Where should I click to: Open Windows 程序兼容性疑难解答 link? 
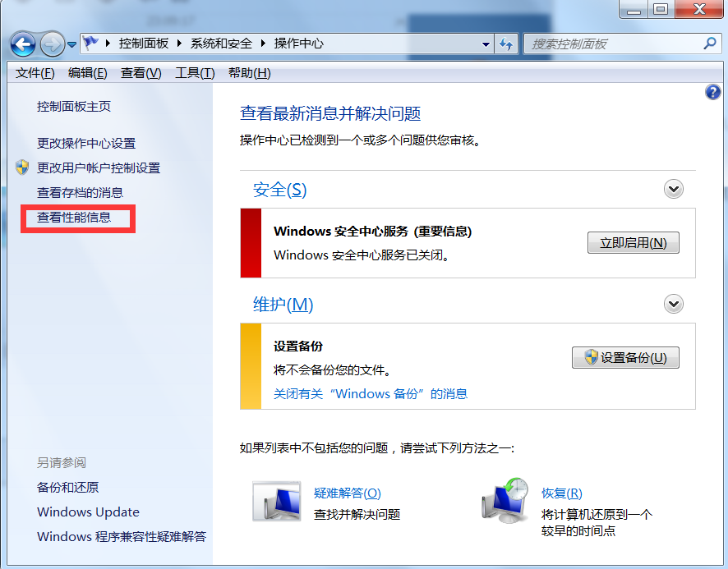122,536
